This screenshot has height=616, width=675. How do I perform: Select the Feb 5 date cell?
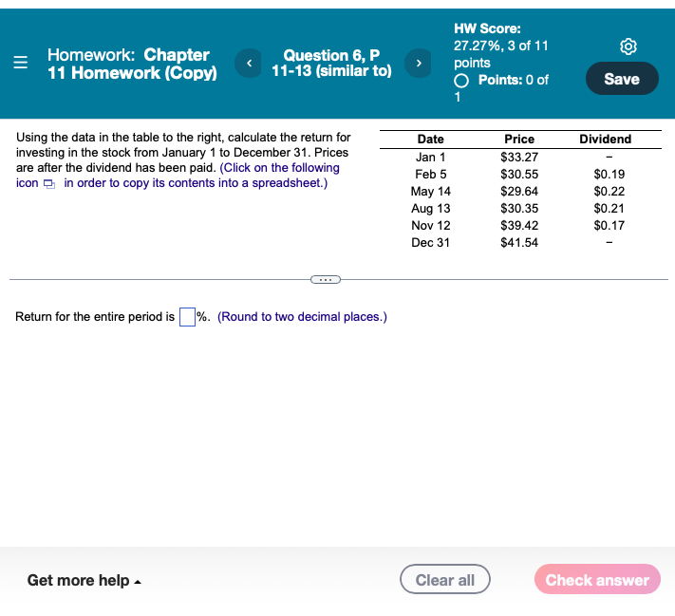(x=430, y=175)
